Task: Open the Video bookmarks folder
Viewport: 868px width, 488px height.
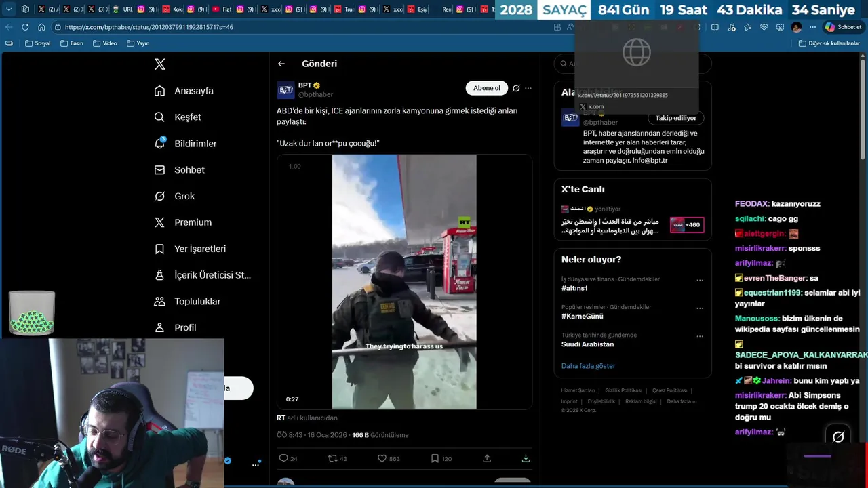Action: (104, 43)
